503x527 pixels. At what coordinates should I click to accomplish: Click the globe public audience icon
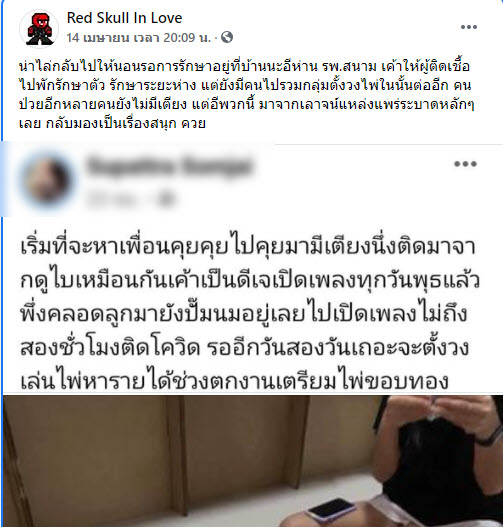[x=227, y=37]
